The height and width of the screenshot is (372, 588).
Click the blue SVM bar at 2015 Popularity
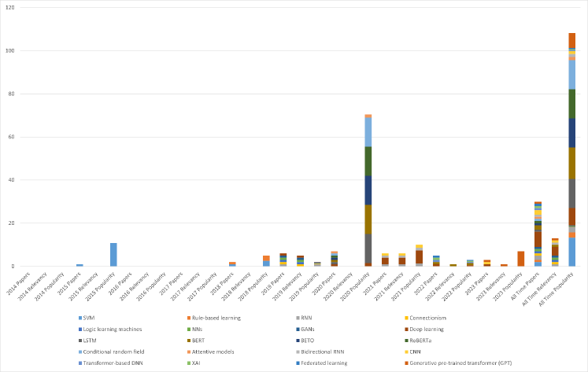113,255
